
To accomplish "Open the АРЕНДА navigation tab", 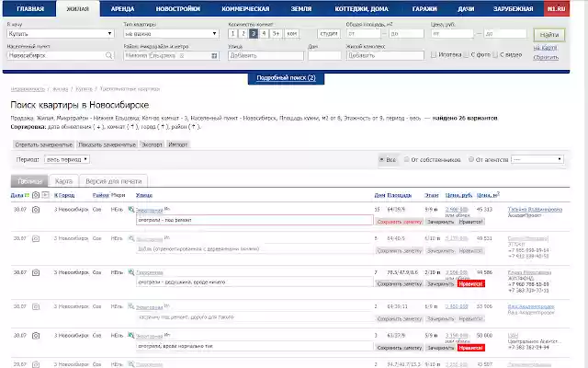I will point(122,8).
